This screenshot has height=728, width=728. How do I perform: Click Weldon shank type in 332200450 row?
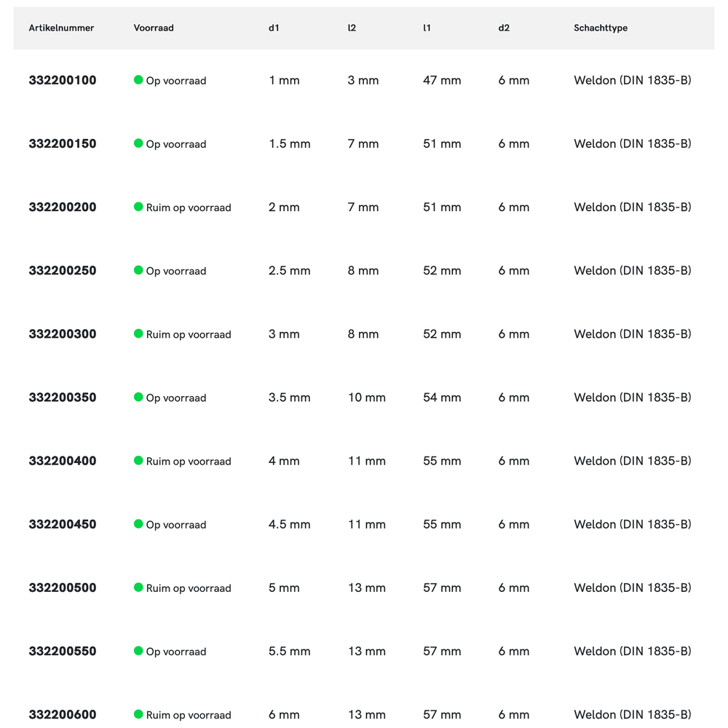633,524
